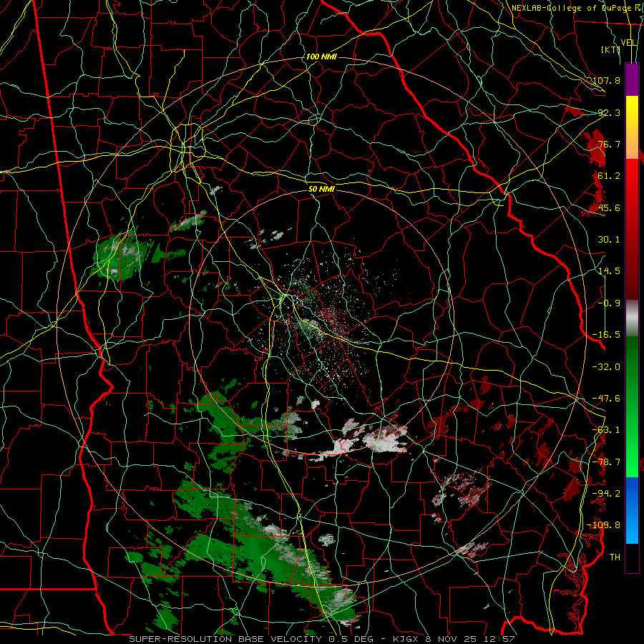Image resolution: width=644 pixels, height=644 pixels.
Task: Select the -32.0 value on velocity scale
Action: [607, 367]
